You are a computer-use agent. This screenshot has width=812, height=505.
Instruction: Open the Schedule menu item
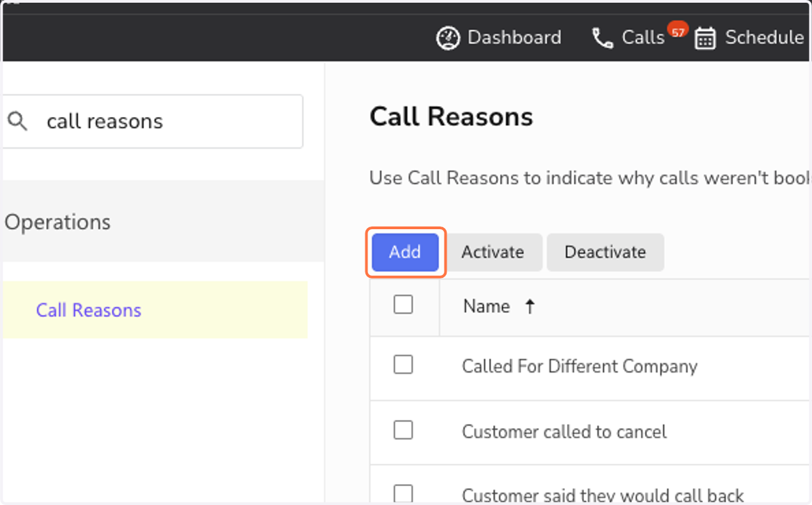click(x=749, y=37)
